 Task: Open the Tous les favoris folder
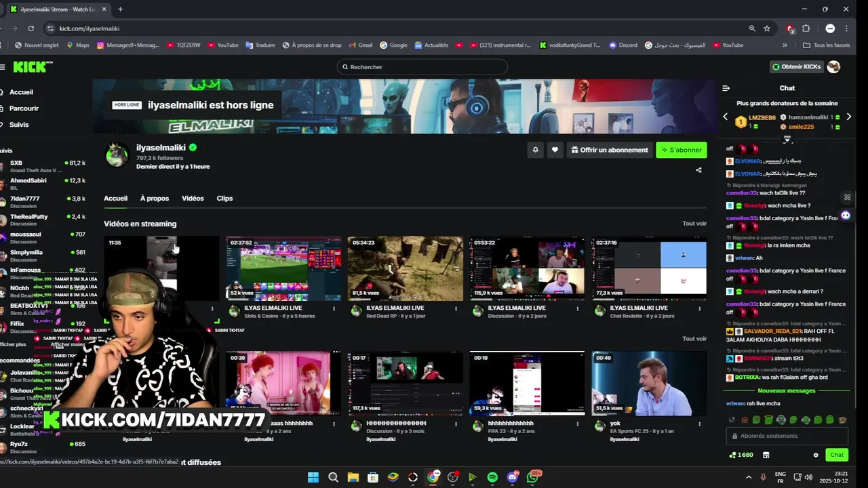(826, 45)
